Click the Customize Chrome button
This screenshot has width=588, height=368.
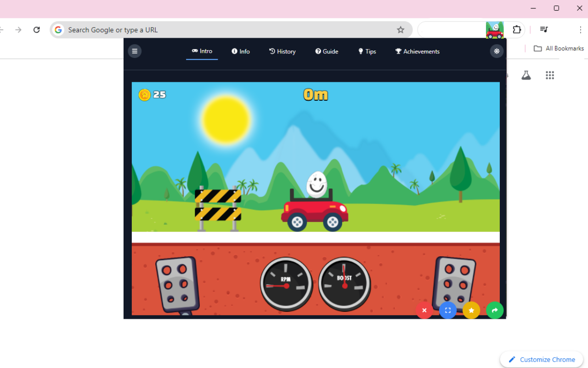pos(542,360)
